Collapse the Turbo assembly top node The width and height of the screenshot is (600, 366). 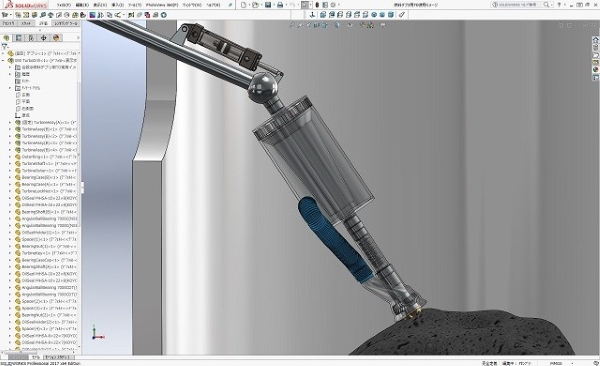point(3,60)
